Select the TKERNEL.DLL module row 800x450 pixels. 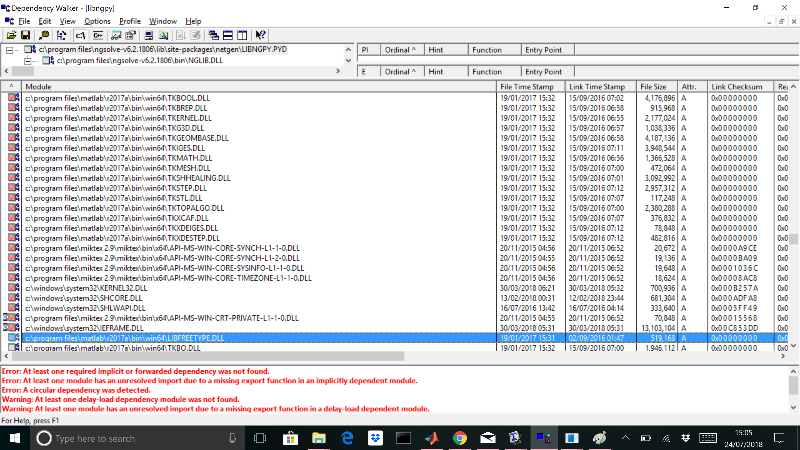(394, 118)
